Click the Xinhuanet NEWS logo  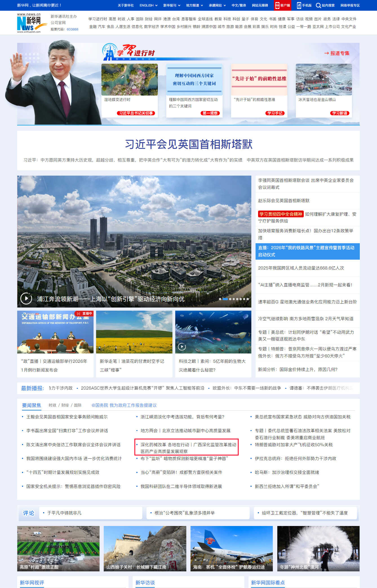click(29, 23)
